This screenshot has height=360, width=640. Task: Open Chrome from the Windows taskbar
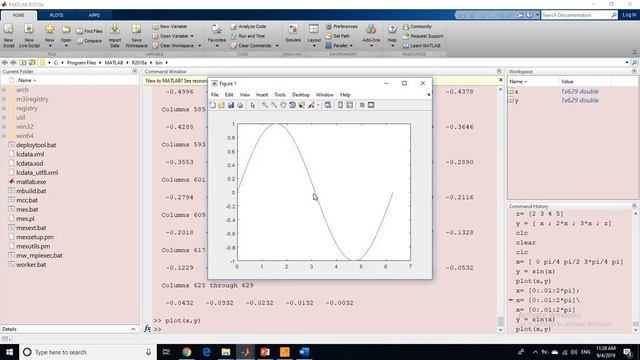187,352
